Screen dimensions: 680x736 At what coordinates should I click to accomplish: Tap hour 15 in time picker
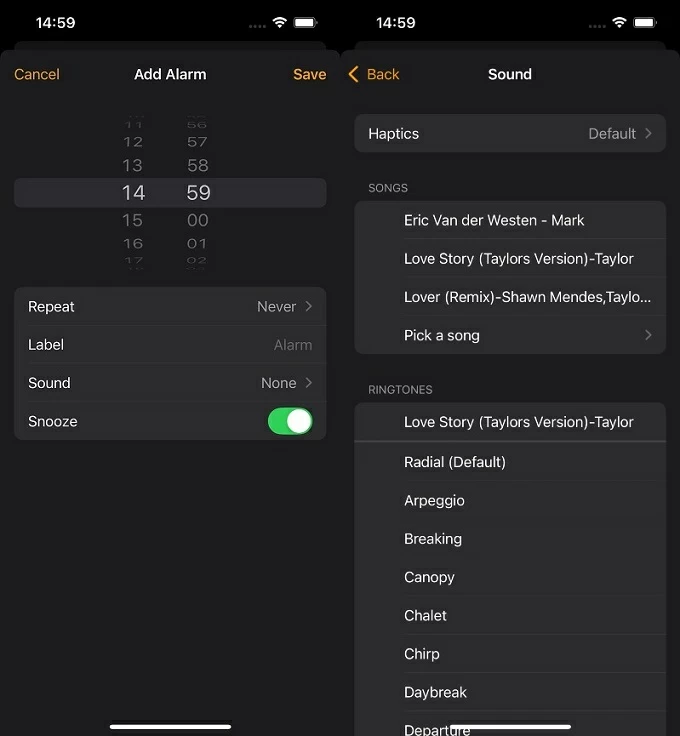point(133,220)
